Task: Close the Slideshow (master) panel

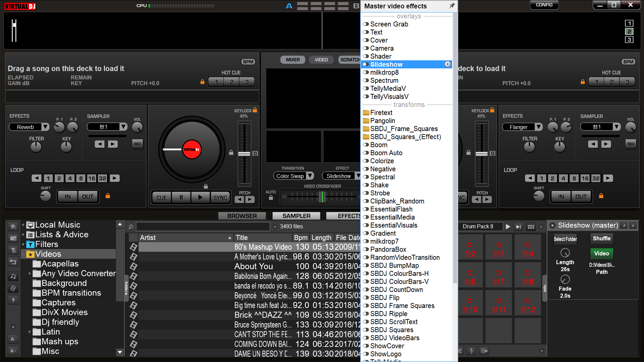Action: [633, 226]
